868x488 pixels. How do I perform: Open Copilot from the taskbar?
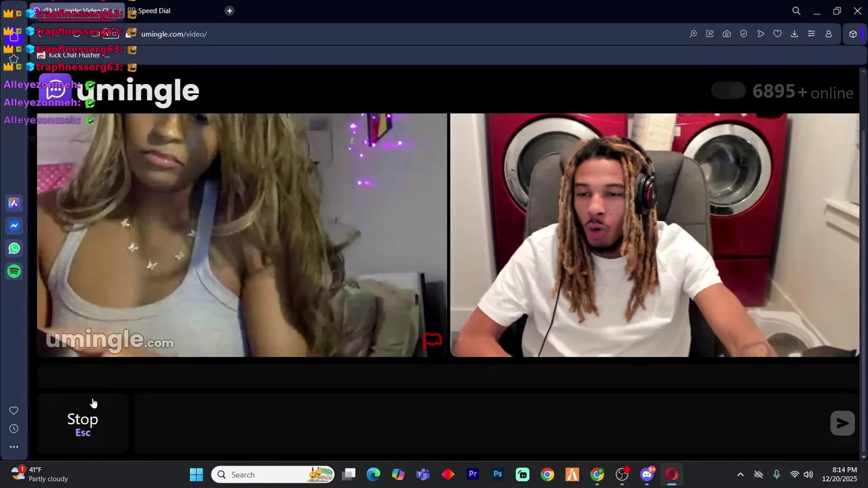pos(398,474)
